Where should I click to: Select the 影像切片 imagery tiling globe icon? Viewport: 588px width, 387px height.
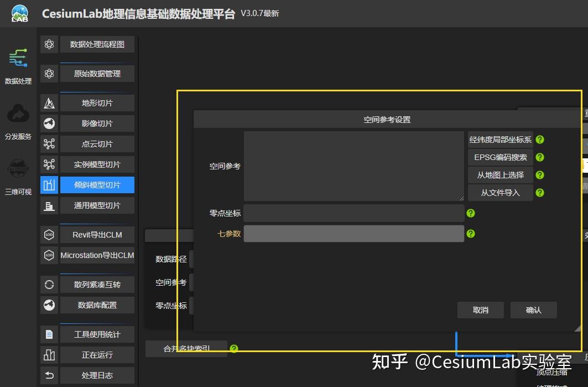point(49,123)
